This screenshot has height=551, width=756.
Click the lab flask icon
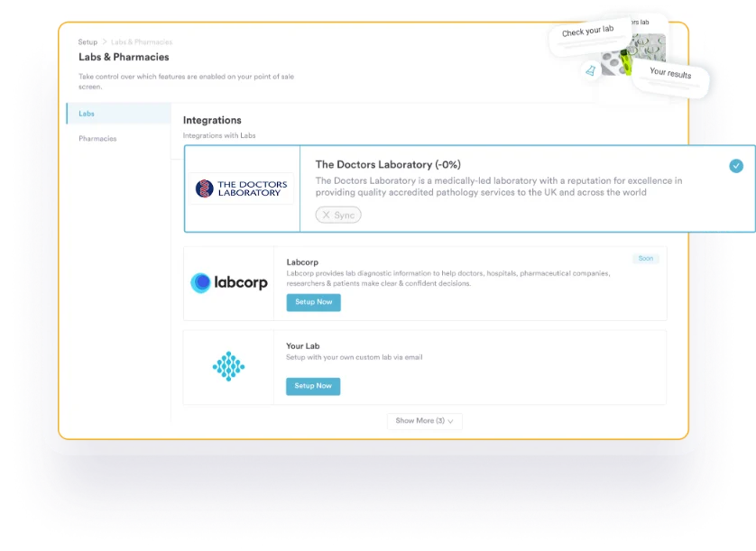click(x=591, y=70)
